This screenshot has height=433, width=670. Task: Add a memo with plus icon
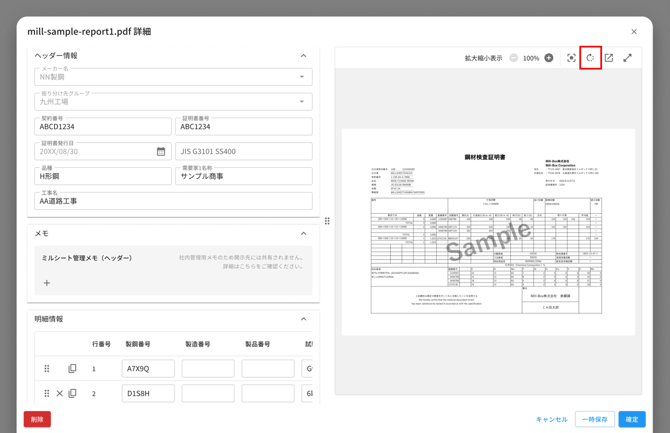(47, 283)
